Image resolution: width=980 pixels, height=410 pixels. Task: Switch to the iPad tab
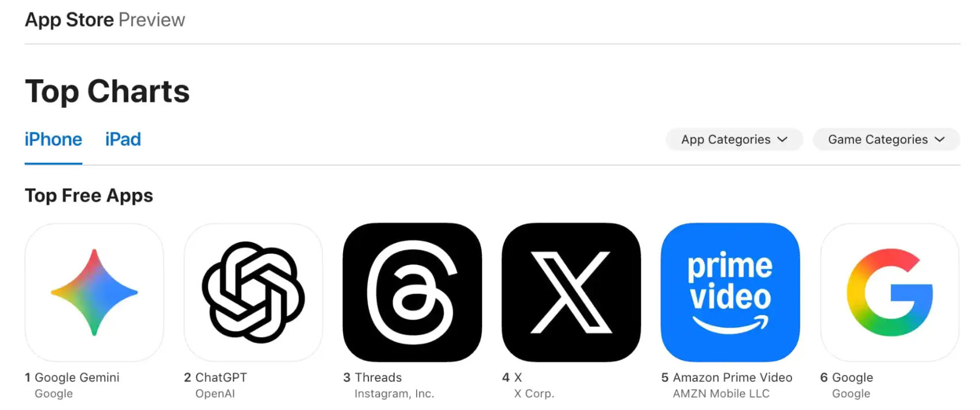123,140
